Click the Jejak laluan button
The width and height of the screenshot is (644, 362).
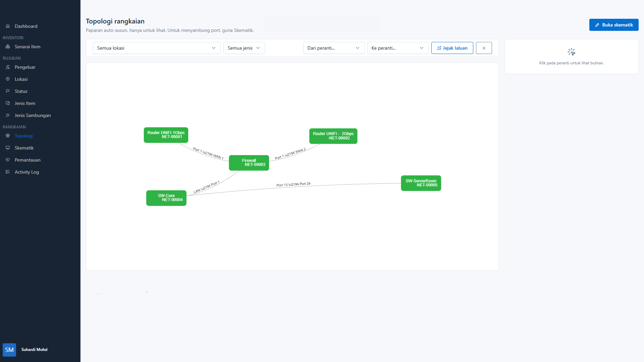coord(452,48)
